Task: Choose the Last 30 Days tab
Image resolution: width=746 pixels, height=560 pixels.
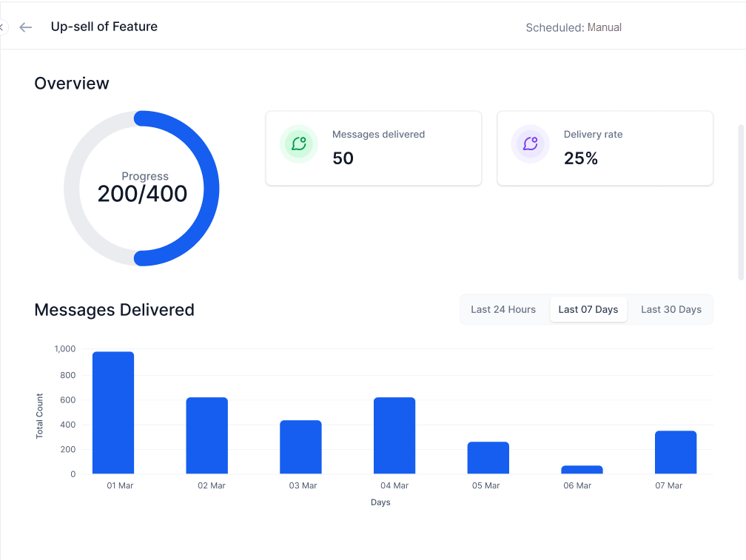Action: [671, 309]
